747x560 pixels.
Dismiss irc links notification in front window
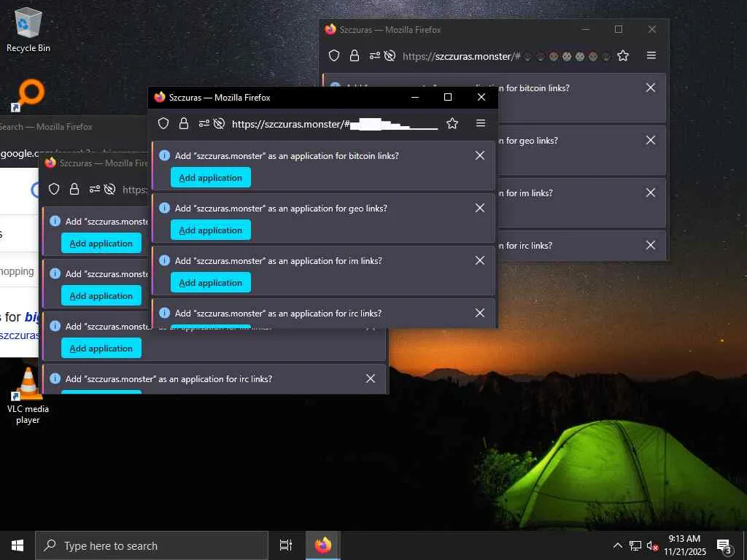pyautogui.click(x=480, y=312)
